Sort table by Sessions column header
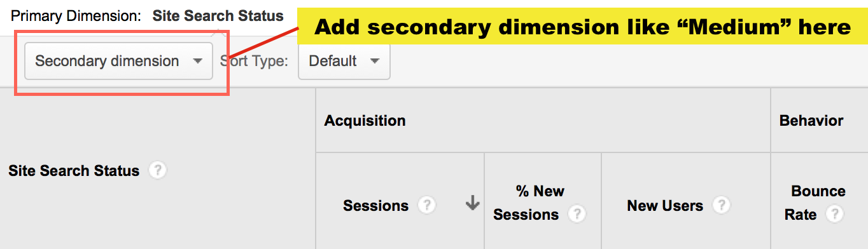 pyautogui.click(x=375, y=206)
